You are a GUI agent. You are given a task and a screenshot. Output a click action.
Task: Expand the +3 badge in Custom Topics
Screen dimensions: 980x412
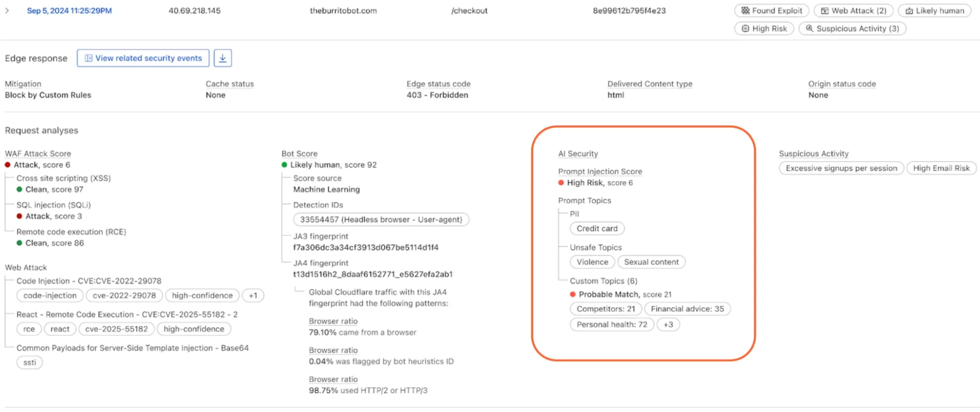point(669,324)
